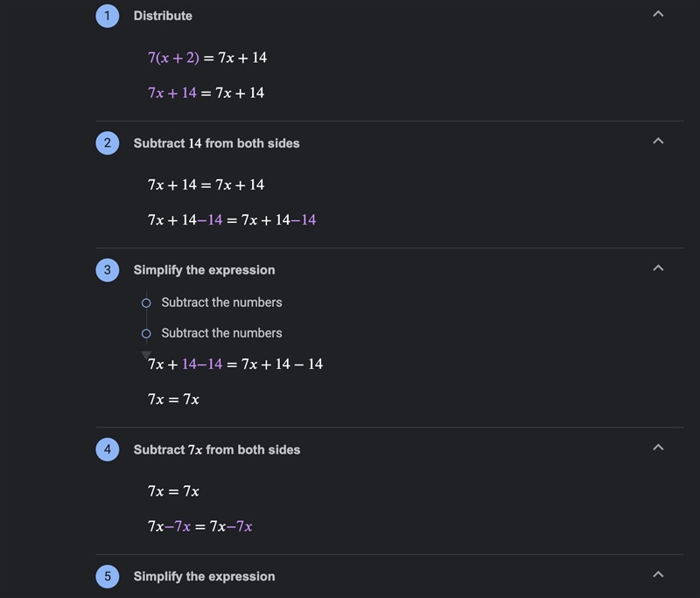Click the small triangle arrow below sub-steps
The height and width of the screenshot is (598, 700).
146,355
